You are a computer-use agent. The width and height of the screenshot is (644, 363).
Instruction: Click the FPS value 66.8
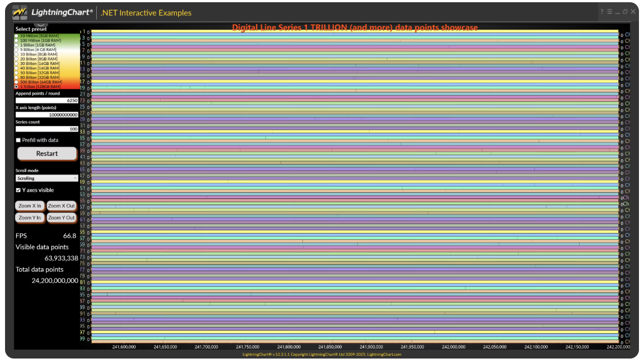click(69, 236)
